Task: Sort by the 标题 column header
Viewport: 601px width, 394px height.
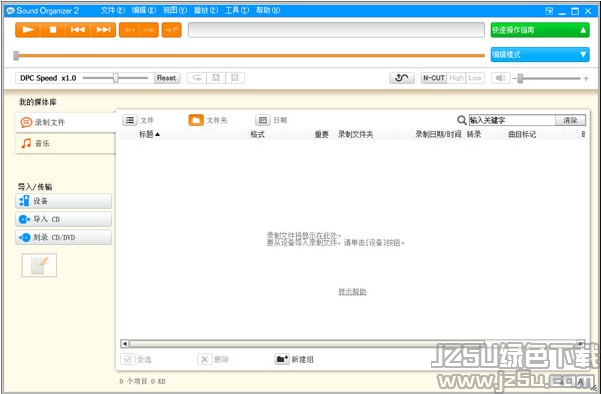Action: [x=149, y=134]
